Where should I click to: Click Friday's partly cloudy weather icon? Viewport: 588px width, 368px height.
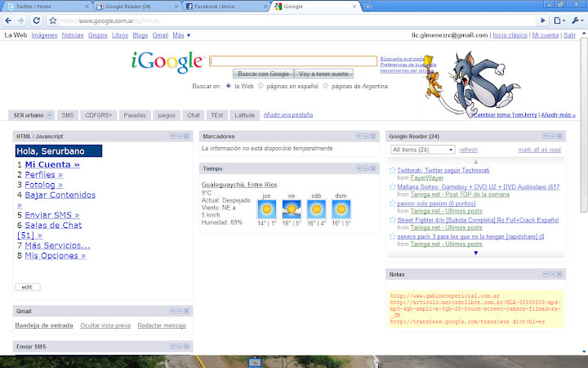292,209
